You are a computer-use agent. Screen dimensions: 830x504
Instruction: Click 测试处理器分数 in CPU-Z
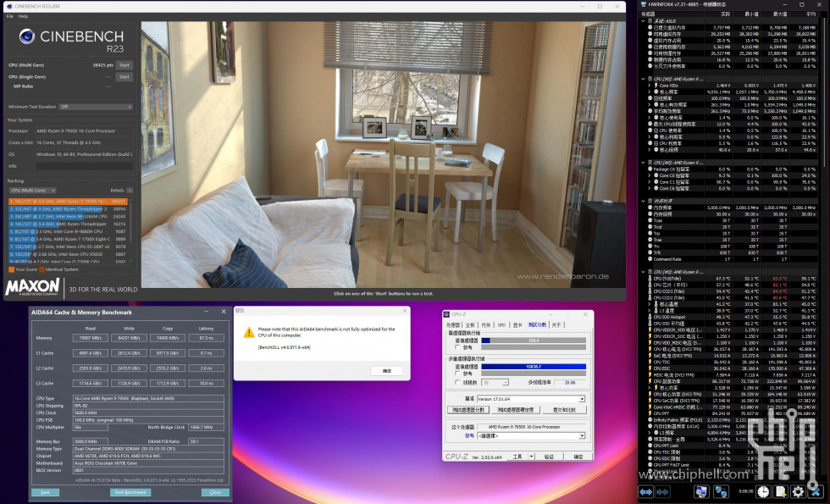[x=468, y=410]
